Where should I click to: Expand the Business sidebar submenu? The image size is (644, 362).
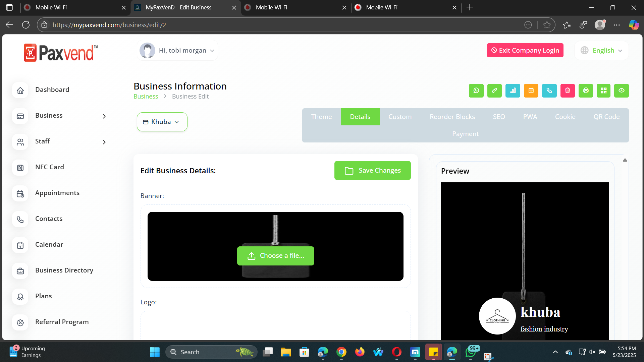pos(104,116)
